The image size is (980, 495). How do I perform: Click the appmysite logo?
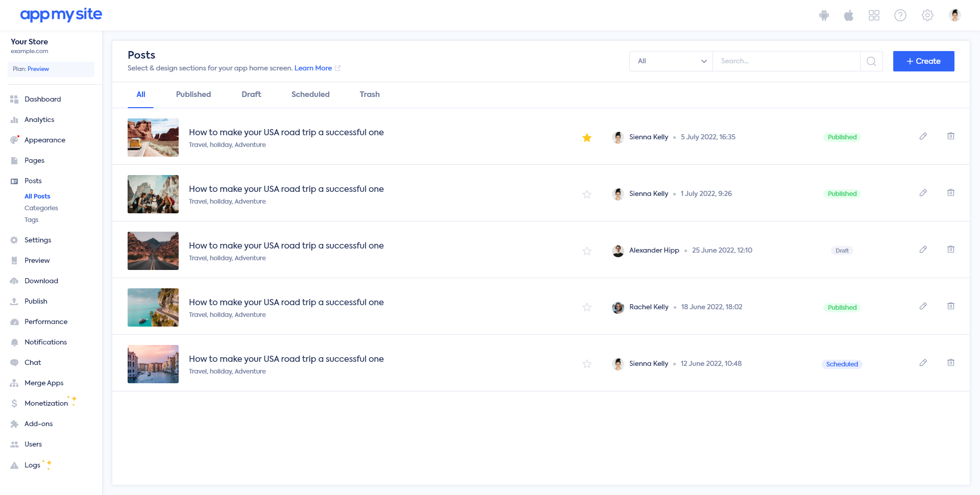[61, 15]
